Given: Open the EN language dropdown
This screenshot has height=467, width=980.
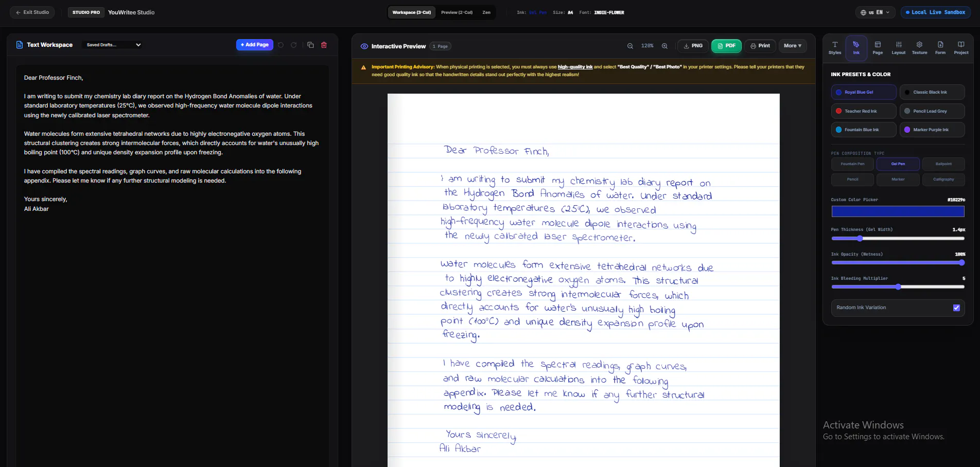Looking at the screenshot, I should (x=875, y=12).
